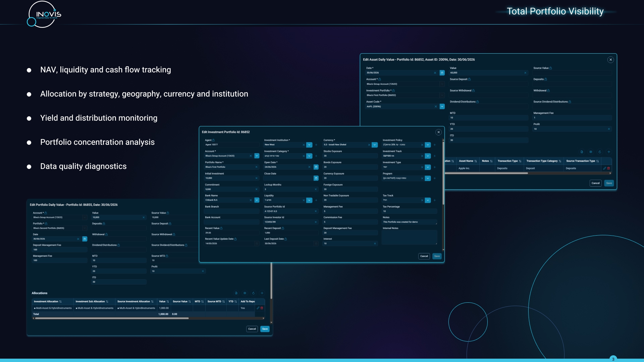Screen dimensions: 644x362
Task: Add a new Investment Policy with plus icon
Action: click(434, 145)
